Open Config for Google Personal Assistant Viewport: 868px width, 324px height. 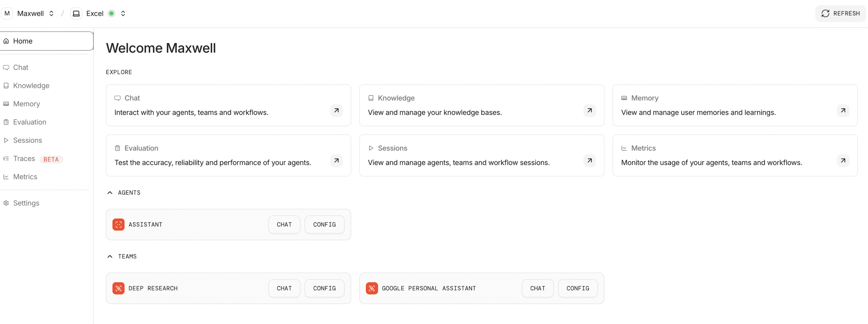[x=577, y=288]
